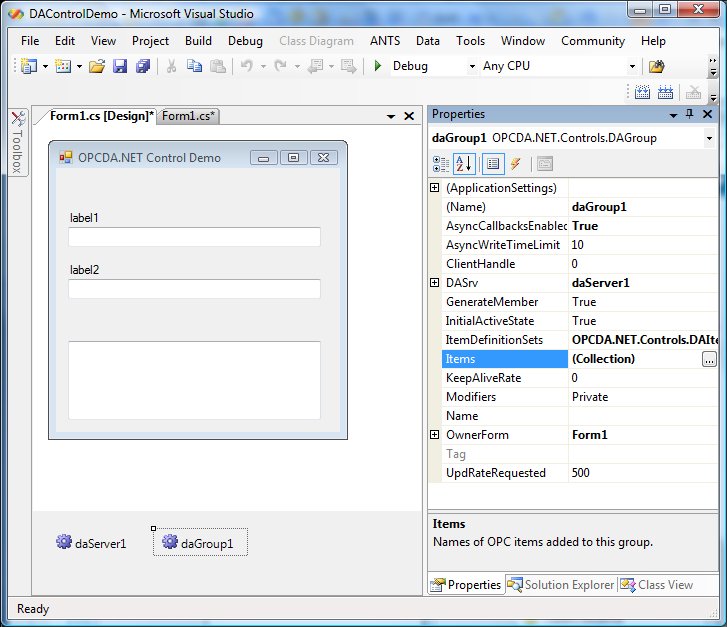The width and height of the screenshot is (727, 627).
Task: Start debugging with green play icon
Action: pyautogui.click(x=378, y=66)
